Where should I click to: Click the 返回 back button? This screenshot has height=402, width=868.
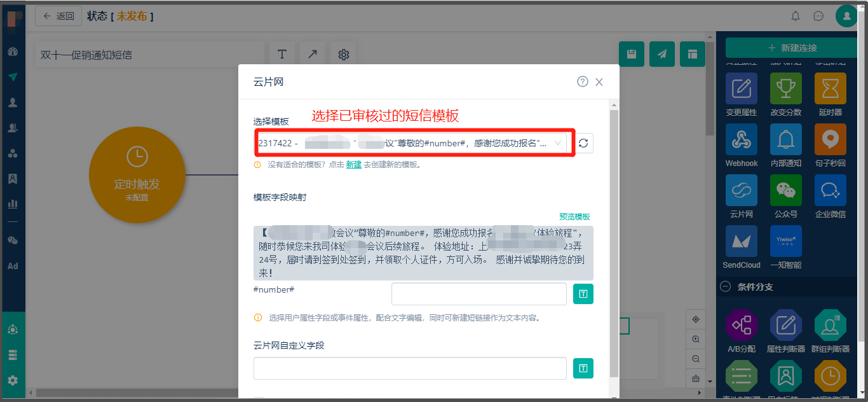point(58,16)
